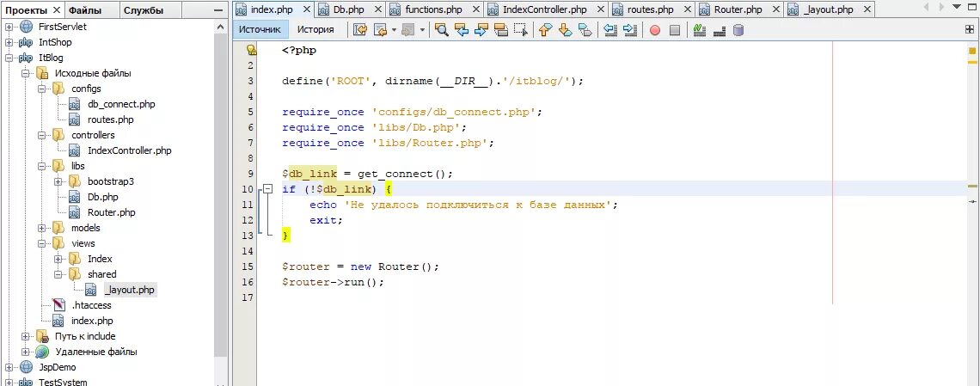Click the split editor icon at toolbar end

[970, 29]
